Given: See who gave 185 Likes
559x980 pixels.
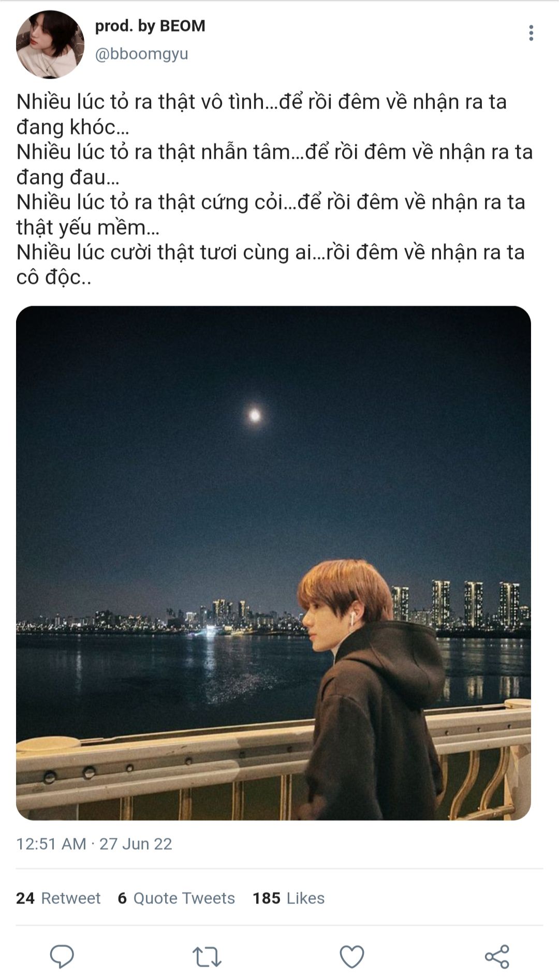Looking at the screenshot, I should pyautogui.click(x=289, y=898).
